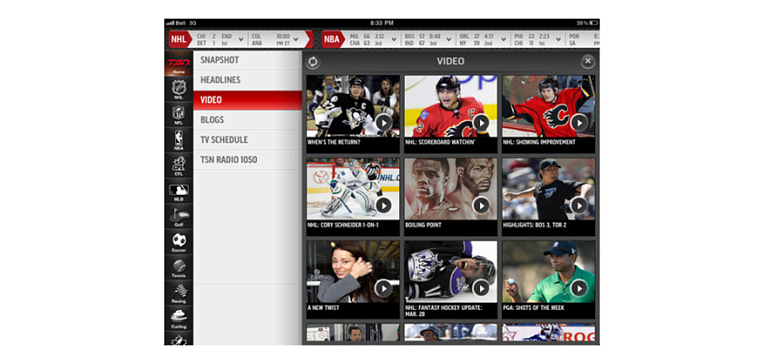Click the boxers thumbnail above "Boiling Point"

tap(451, 189)
